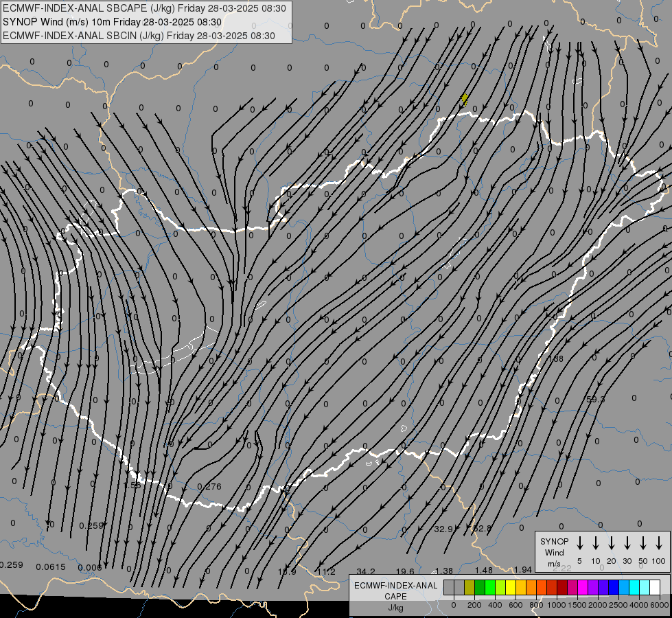The height and width of the screenshot is (618, 672).
Task: Click the ECMWF-INDEX-ANAL CAPE legend label
Action: click(x=395, y=591)
